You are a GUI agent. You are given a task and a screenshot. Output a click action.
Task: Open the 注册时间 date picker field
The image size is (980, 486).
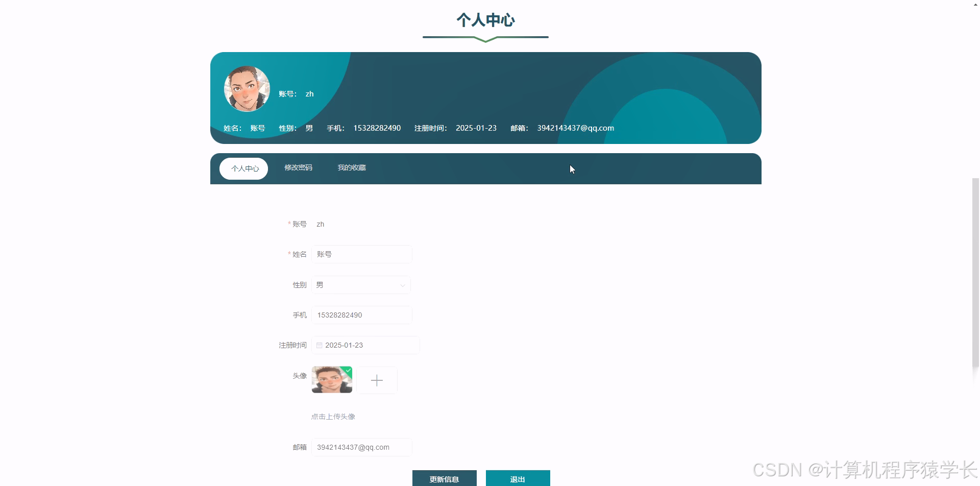point(365,345)
